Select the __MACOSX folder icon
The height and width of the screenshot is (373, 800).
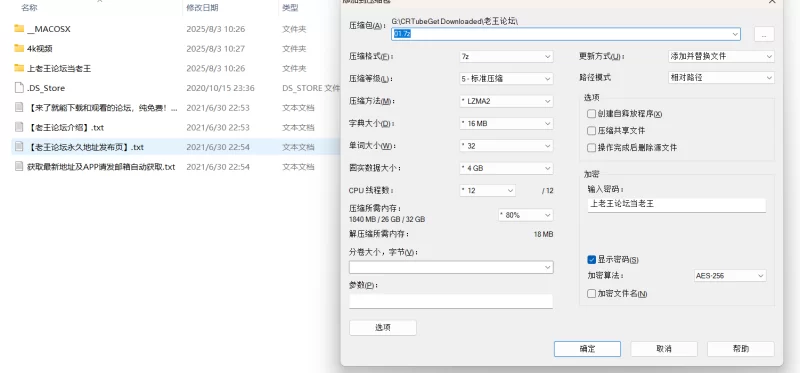(19, 29)
